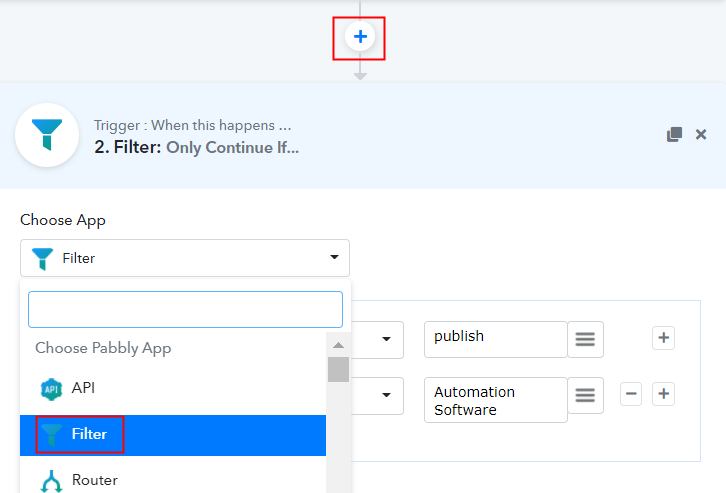Screen dimensions: 726x493
Task: Edit the publish value field
Action: (x=495, y=339)
